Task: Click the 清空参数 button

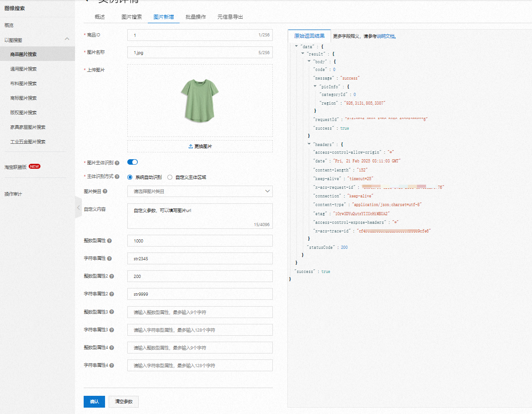Action: click(124, 402)
